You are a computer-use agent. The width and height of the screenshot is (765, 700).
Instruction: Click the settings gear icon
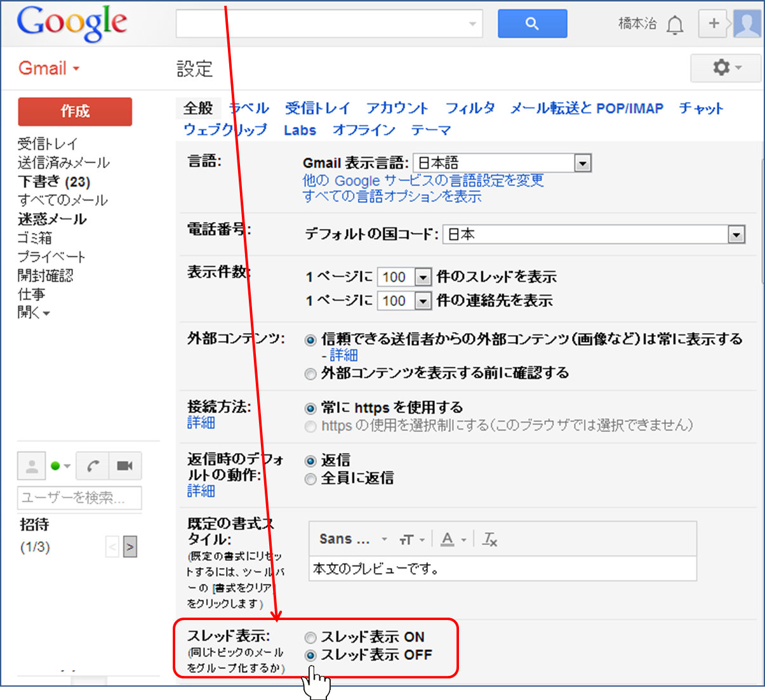(725, 67)
